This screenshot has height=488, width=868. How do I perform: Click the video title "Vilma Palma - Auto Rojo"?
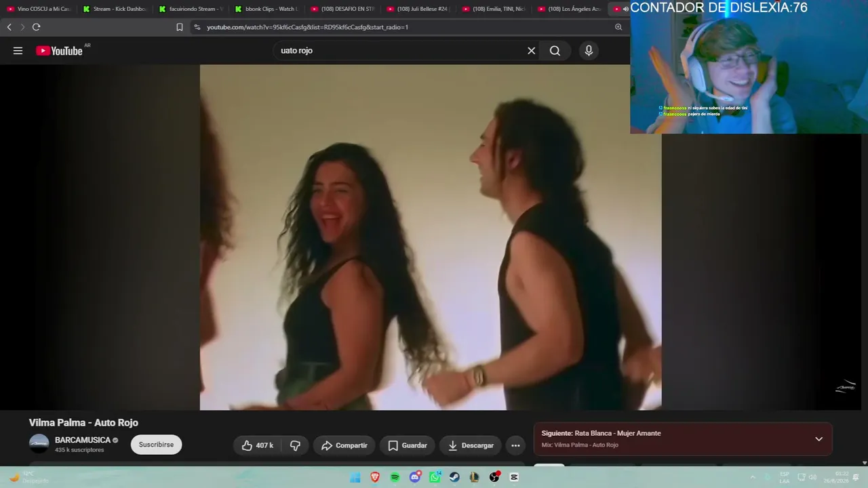coord(83,422)
